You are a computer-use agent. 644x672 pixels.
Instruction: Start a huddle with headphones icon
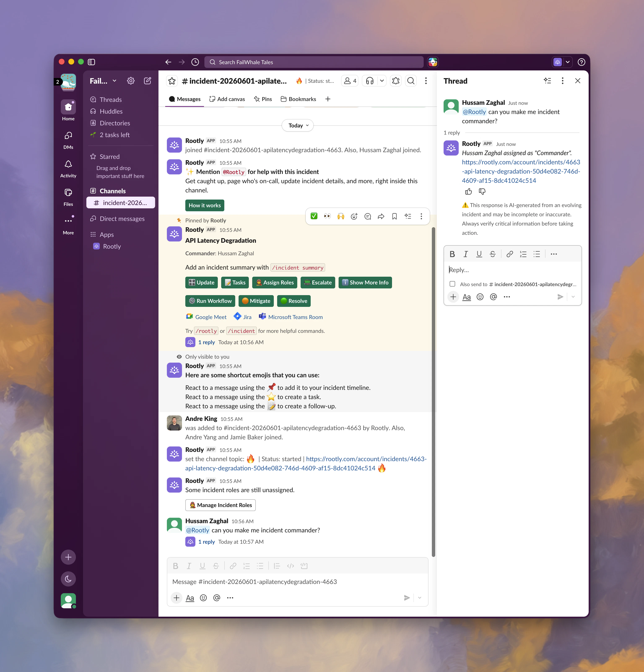(370, 81)
